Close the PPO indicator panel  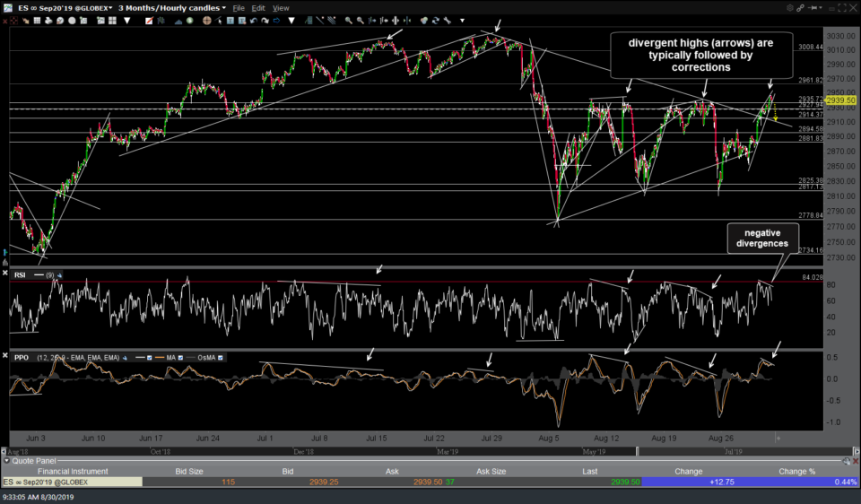[5, 356]
